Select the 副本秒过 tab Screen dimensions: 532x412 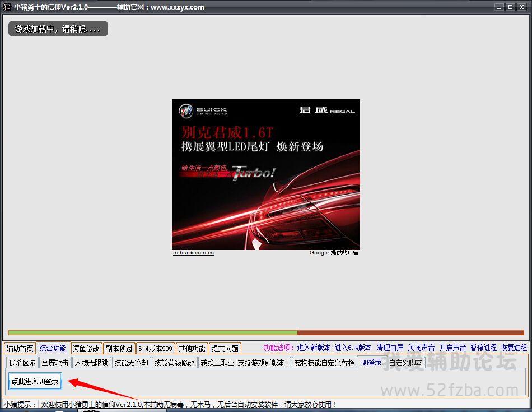click(x=119, y=349)
